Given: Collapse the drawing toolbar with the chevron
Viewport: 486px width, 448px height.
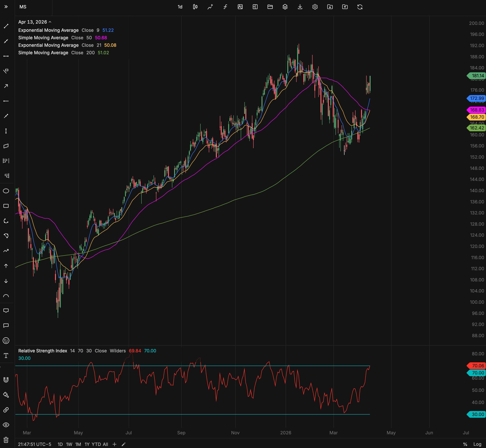Looking at the screenshot, I should [6, 7].
